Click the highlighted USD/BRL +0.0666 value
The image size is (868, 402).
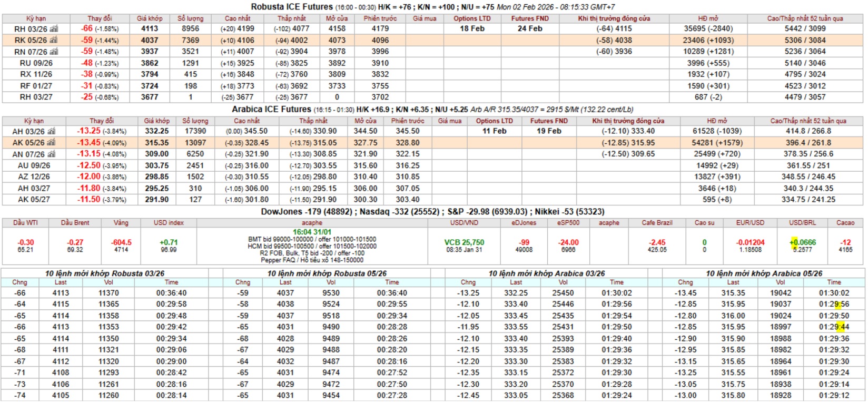(802, 242)
